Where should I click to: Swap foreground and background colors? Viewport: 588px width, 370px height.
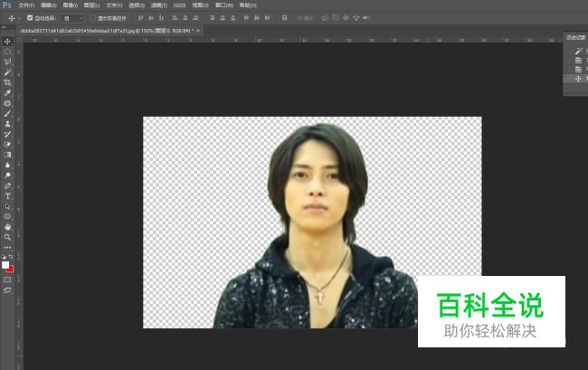[x=11, y=257]
